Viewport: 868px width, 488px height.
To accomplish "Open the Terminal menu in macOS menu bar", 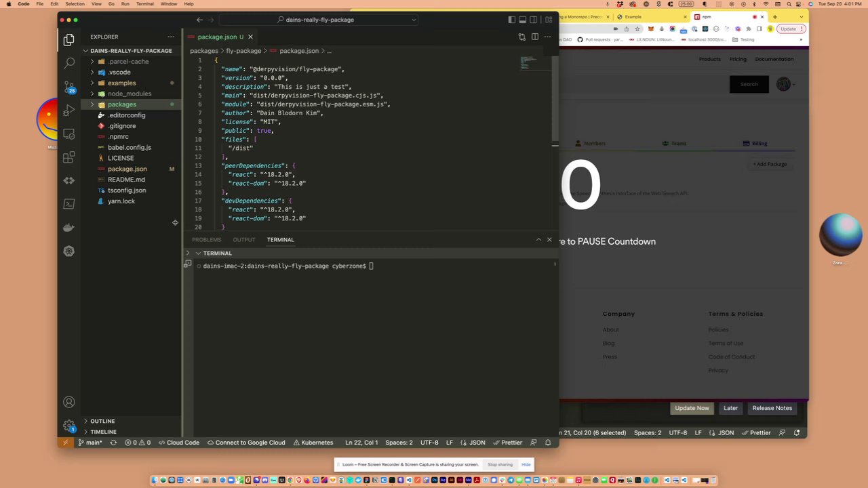I will point(144,4).
